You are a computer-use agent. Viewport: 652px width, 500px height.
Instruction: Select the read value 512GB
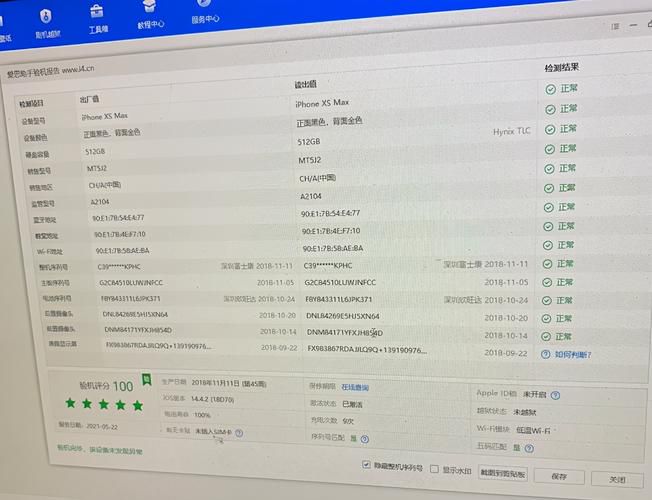pyautogui.click(x=309, y=142)
